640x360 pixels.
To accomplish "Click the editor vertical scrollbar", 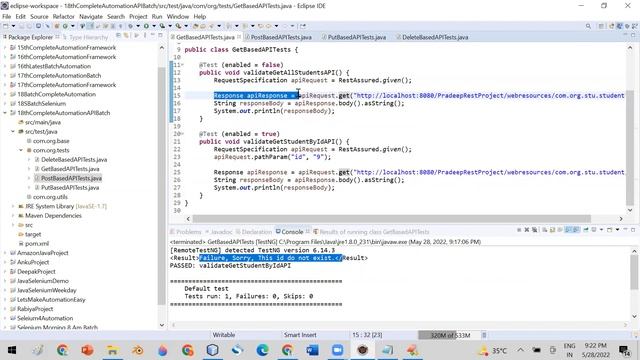I will [x=630, y=149].
